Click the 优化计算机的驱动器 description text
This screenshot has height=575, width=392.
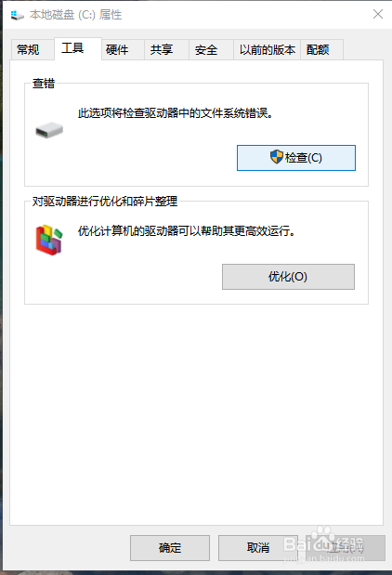[x=187, y=231]
